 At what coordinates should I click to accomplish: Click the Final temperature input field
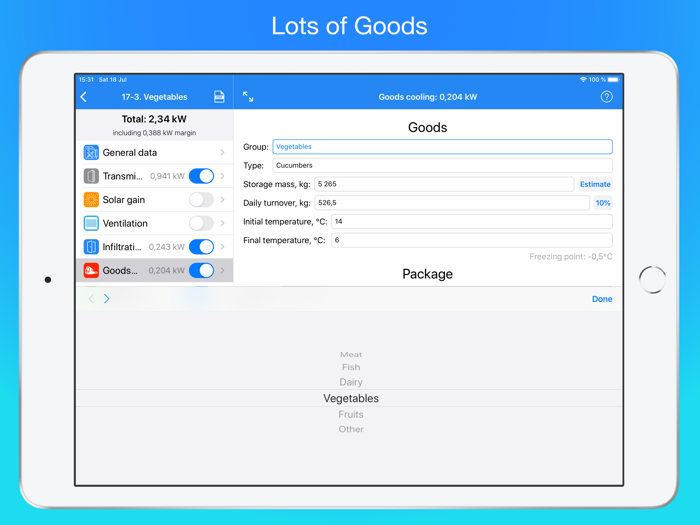472,241
